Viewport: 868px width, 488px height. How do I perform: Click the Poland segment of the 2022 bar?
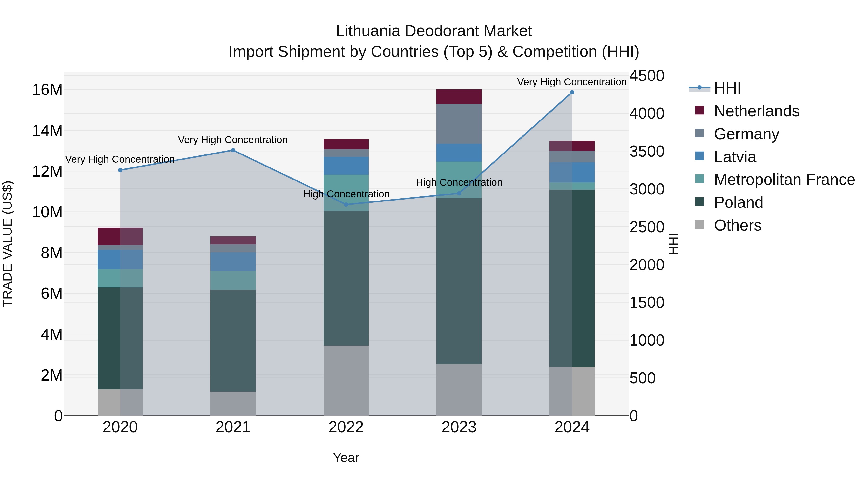346,278
